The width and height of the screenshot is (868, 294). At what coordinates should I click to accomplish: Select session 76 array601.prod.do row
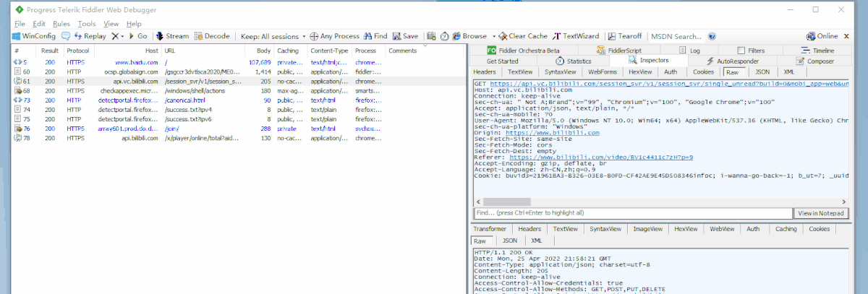coord(237,129)
